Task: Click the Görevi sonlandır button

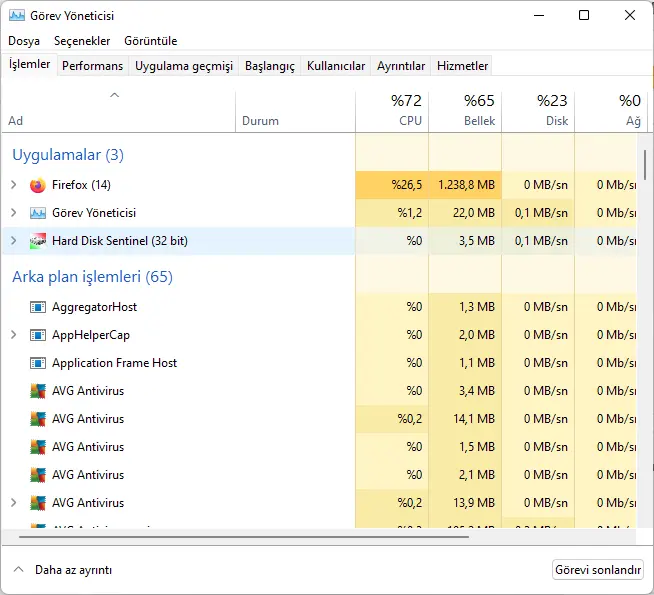Action: tap(598, 570)
